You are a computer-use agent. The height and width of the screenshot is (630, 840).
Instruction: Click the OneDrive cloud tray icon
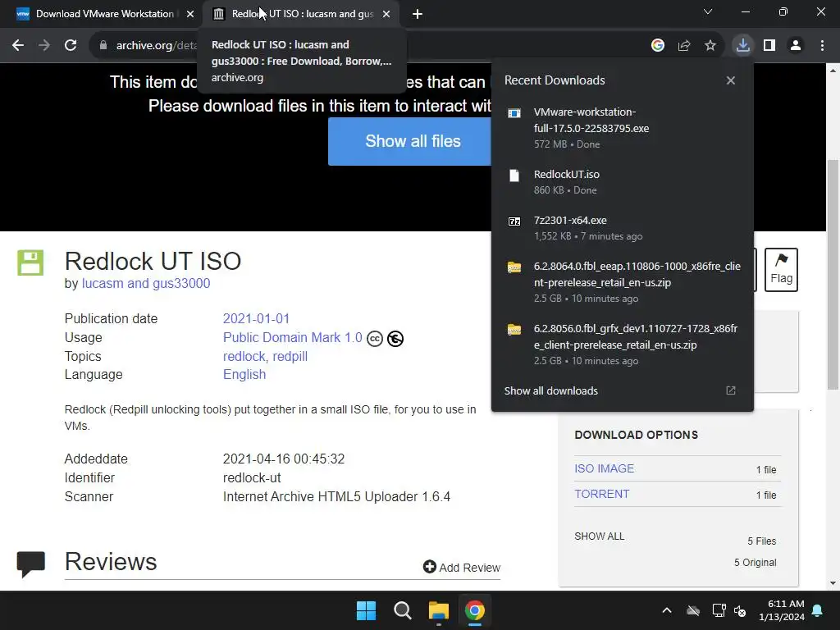[693, 610]
